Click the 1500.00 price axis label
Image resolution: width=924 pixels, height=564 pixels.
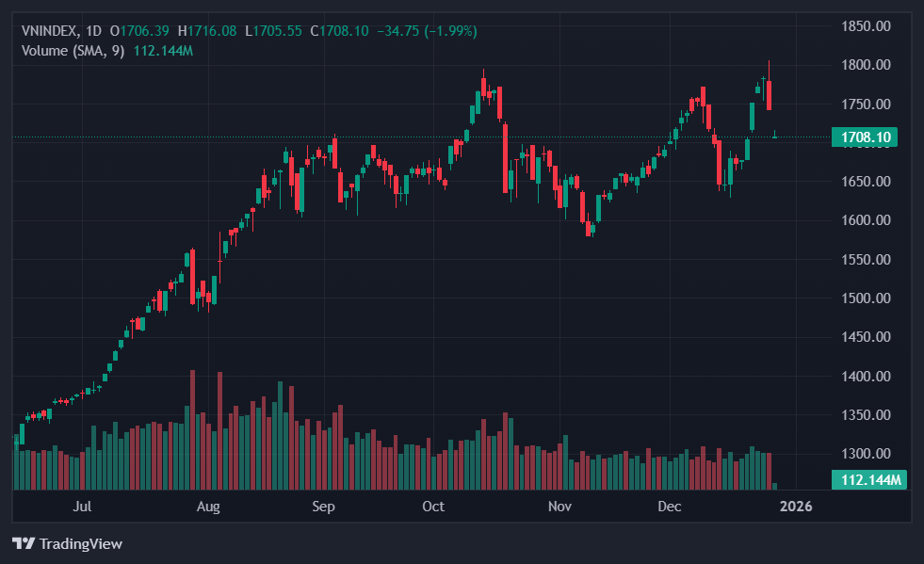tap(866, 298)
